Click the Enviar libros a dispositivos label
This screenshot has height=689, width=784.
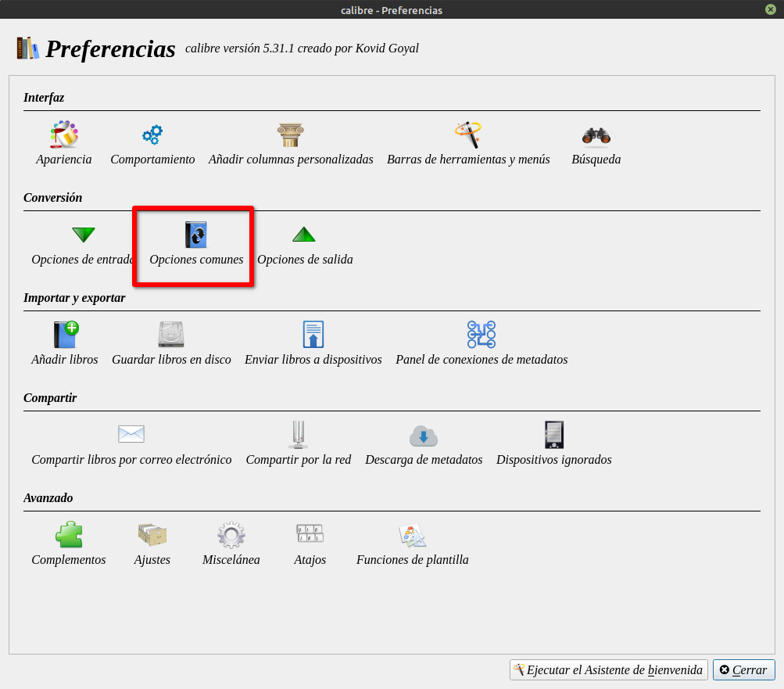[313, 360]
